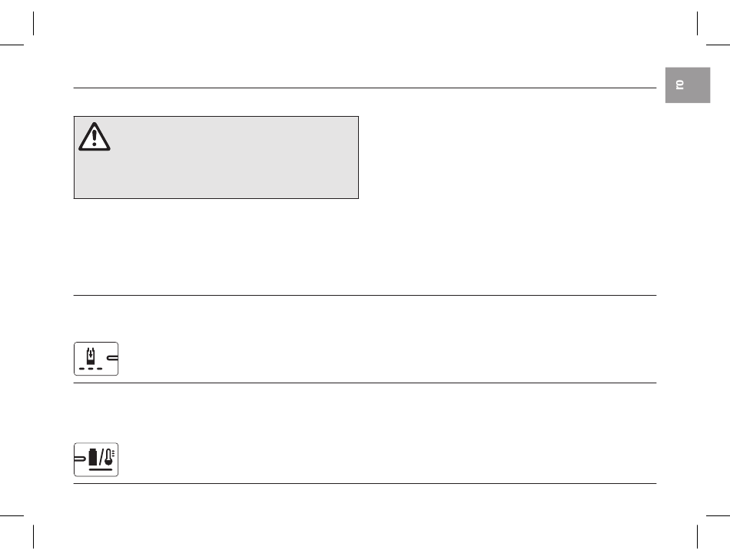The width and height of the screenshot is (730, 560).
Task: Click the exclamation mark in warning triangle
Action: pyautogui.click(x=94, y=138)
